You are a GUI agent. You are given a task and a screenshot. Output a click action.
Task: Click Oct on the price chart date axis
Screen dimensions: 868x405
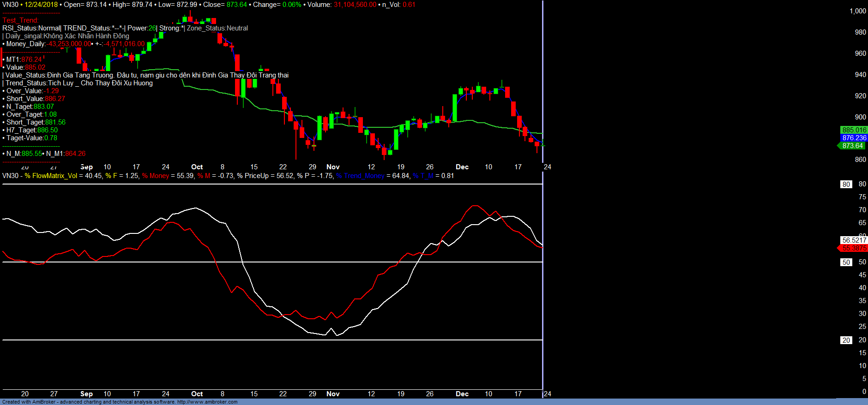coord(197,167)
